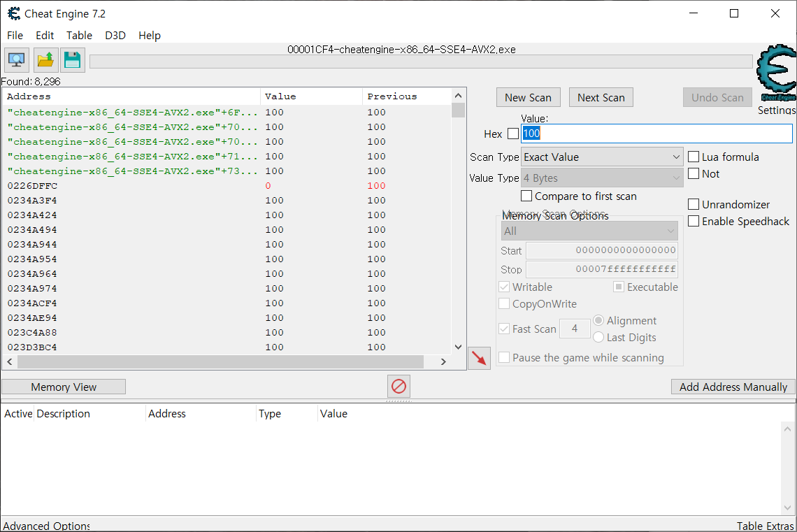
Task: Click the scan progress bar
Action: pos(421,62)
